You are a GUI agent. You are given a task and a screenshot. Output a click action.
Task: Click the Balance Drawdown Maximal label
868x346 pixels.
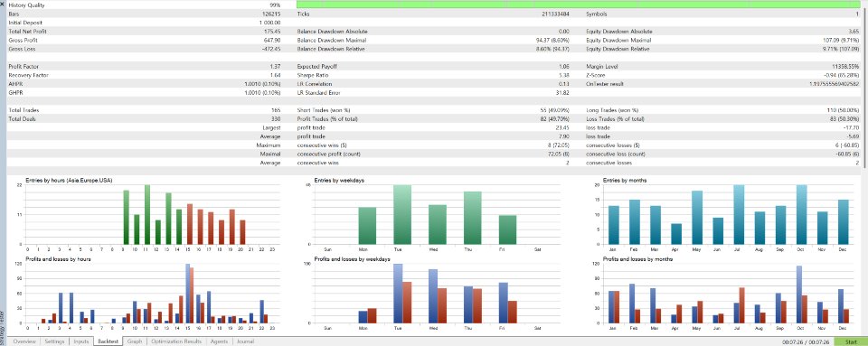click(x=332, y=41)
